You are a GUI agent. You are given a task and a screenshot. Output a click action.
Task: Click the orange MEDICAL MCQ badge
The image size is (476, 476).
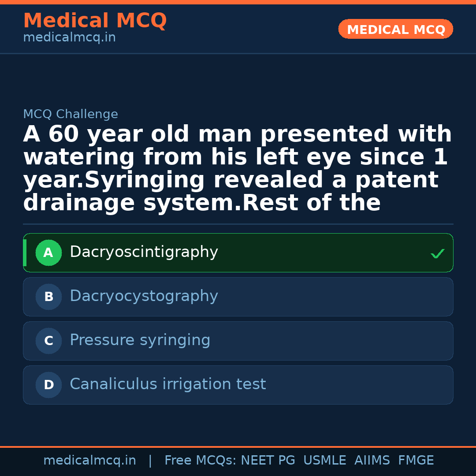click(395, 29)
